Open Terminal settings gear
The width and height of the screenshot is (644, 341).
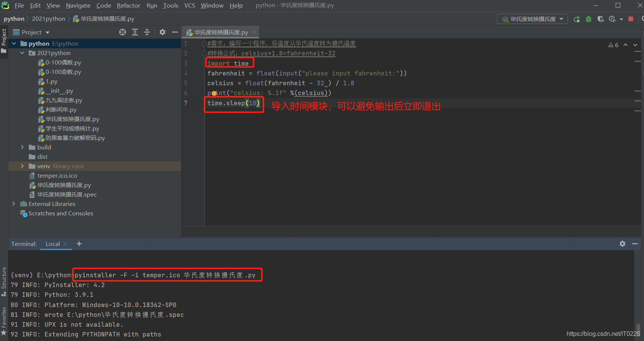coord(623,244)
